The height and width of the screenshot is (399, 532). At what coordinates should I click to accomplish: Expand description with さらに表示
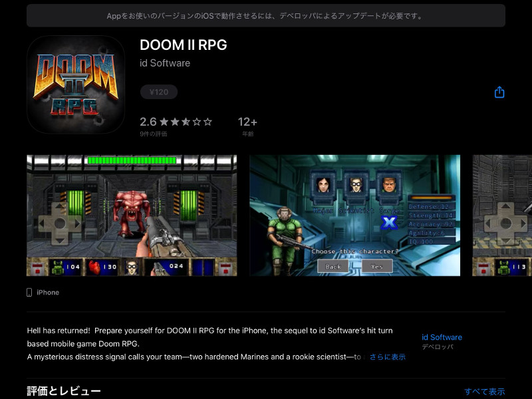point(388,357)
